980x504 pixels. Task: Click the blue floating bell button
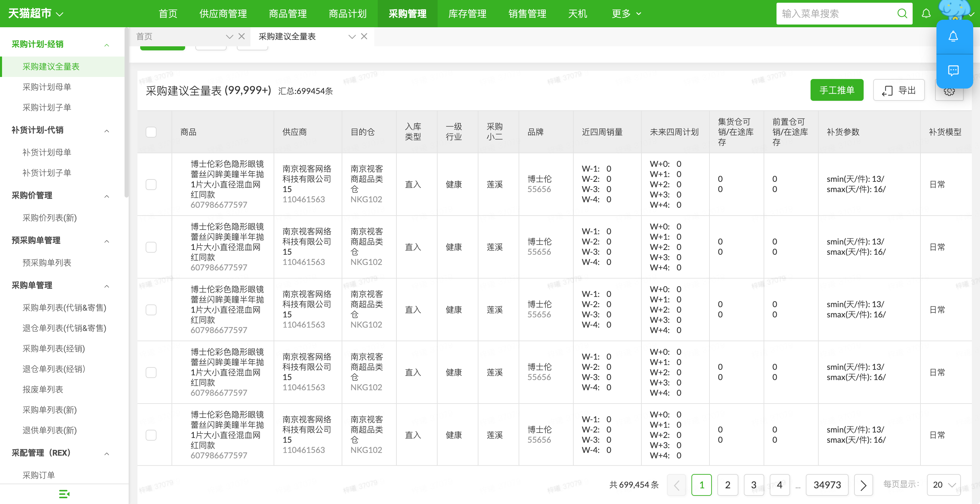[x=953, y=36]
